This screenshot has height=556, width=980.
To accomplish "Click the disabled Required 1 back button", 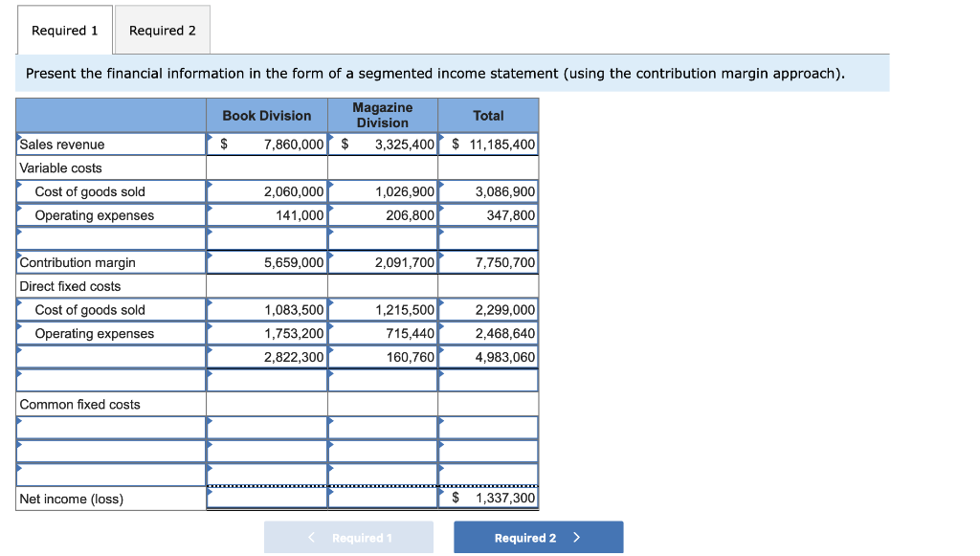I will coord(348,537).
